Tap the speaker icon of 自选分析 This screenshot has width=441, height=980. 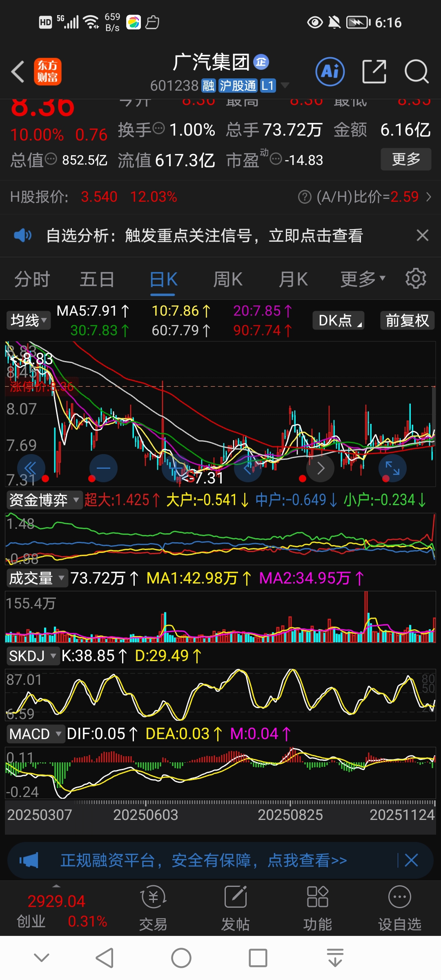(x=22, y=235)
